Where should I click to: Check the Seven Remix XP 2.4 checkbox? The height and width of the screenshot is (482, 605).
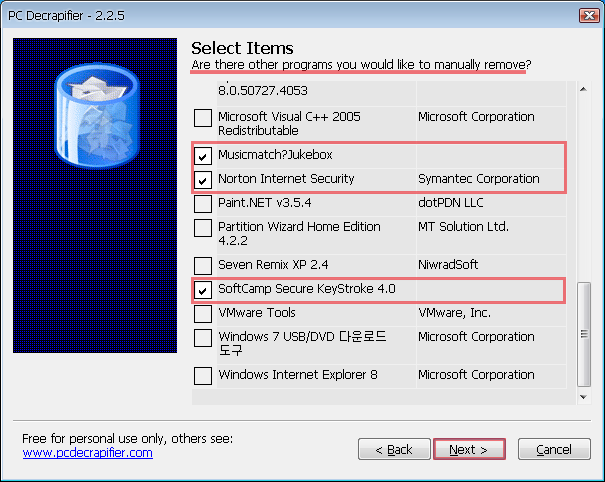[x=203, y=266]
